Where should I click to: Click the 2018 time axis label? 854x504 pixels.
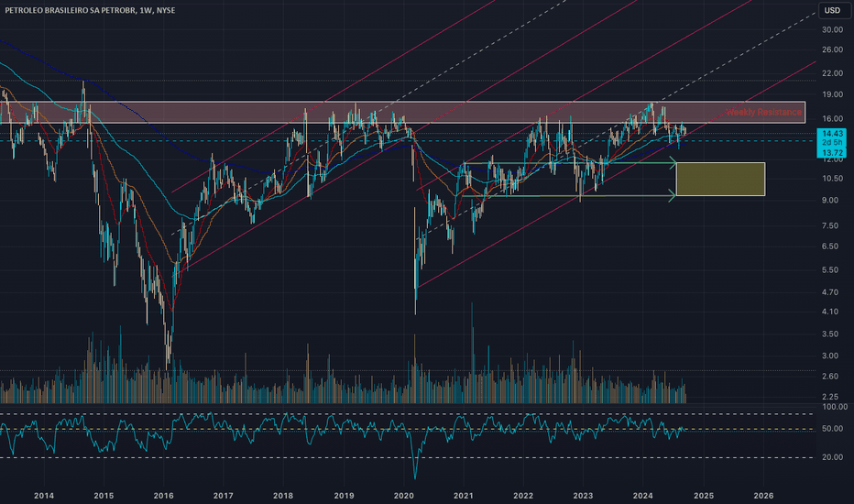(282, 495)
